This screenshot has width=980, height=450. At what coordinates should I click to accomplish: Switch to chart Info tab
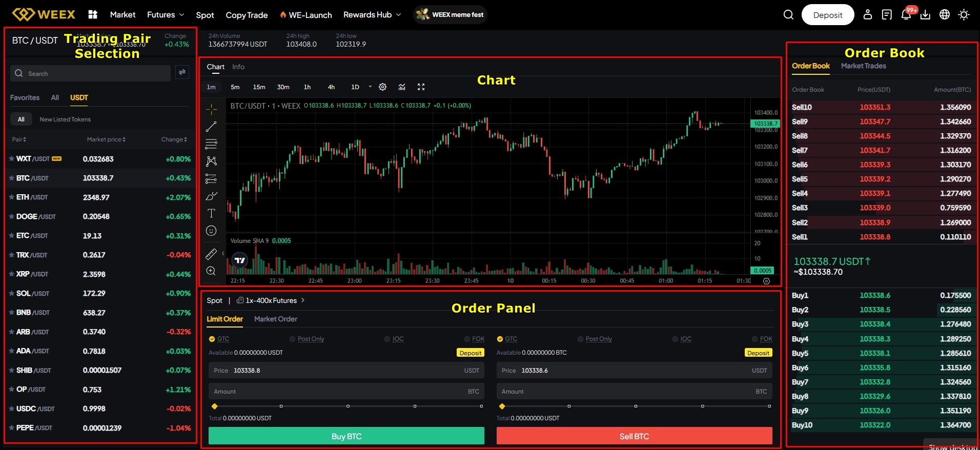point(238,67)
